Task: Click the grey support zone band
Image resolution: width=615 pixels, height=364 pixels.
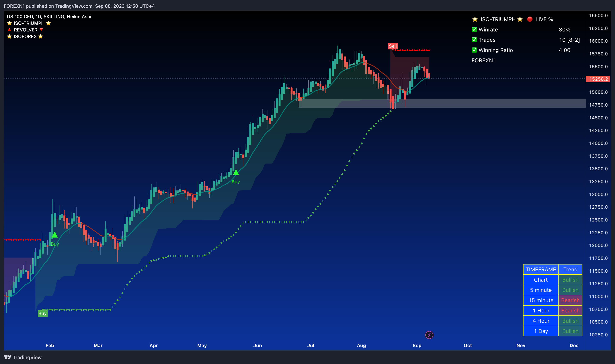Action: coord(442,103)
